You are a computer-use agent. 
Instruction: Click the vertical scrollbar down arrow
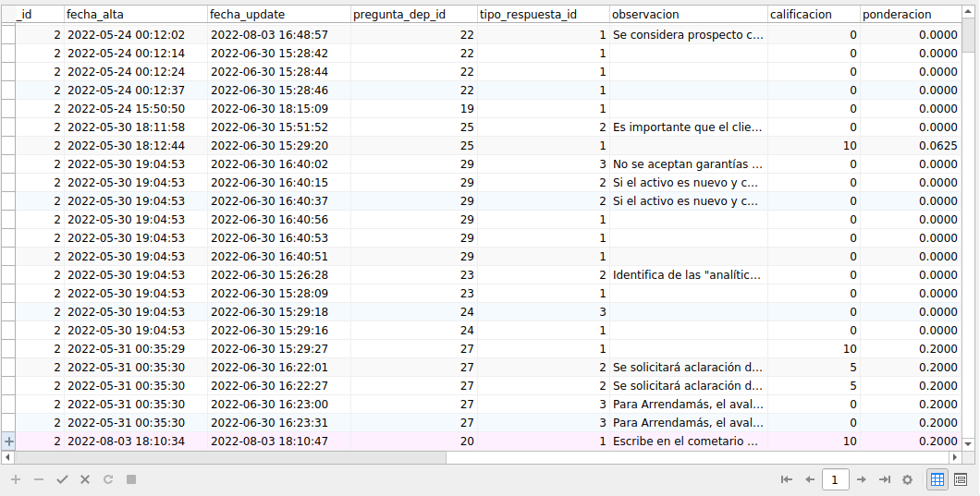coord(971,442)
